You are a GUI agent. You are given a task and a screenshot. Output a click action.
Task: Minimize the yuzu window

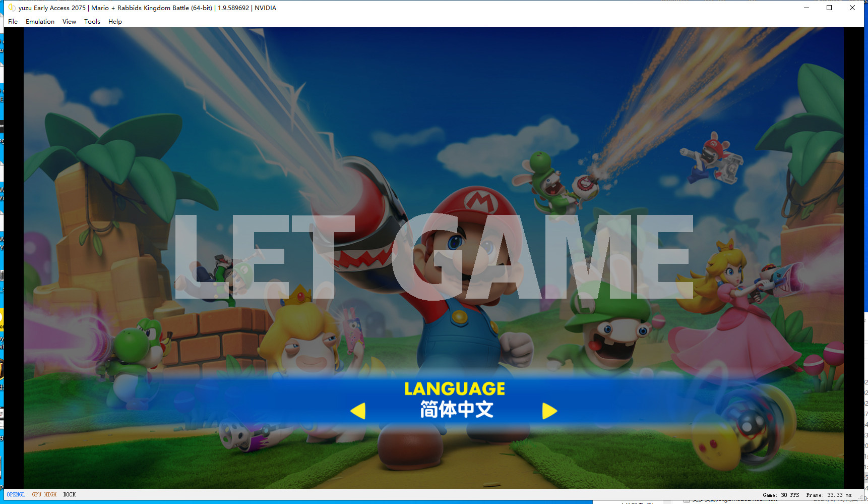[x=807, y=8]
